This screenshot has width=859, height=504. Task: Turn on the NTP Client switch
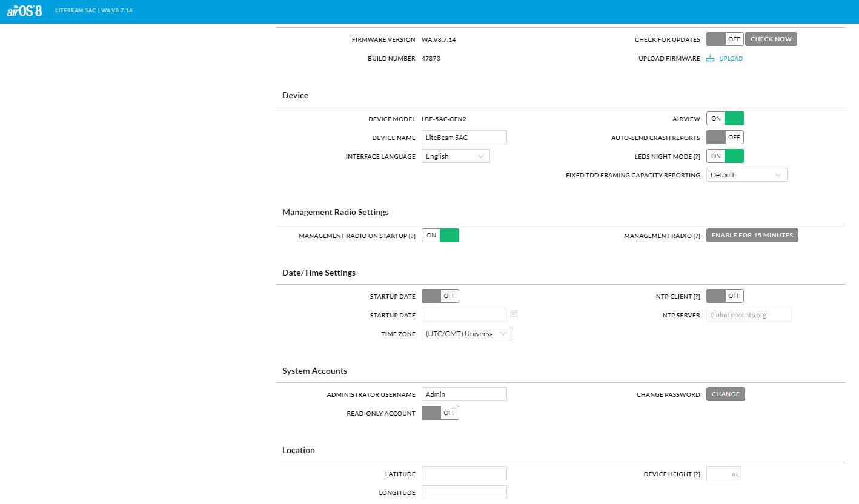[x=725, y=296]
